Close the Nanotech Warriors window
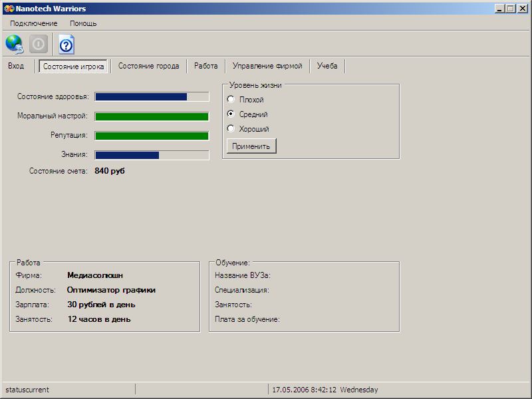 click(x=523, y=9)
